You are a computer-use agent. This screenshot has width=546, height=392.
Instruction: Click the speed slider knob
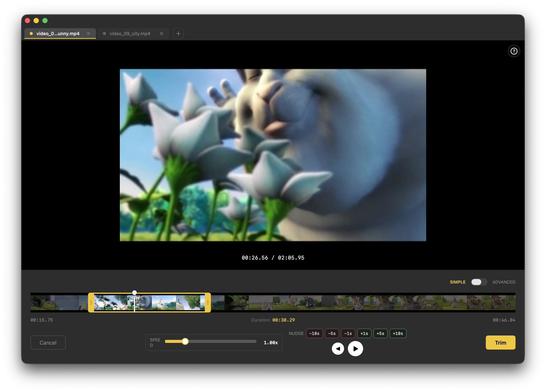(185, 341)
